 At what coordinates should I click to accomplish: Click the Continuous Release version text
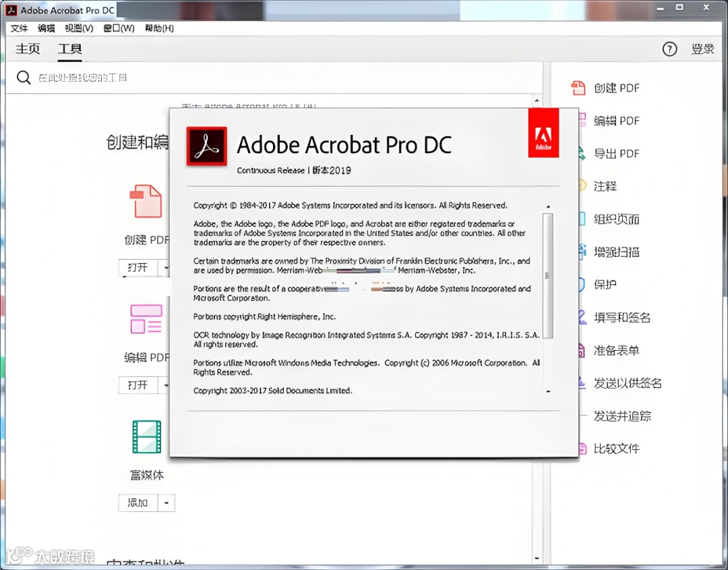click(293, 171)
